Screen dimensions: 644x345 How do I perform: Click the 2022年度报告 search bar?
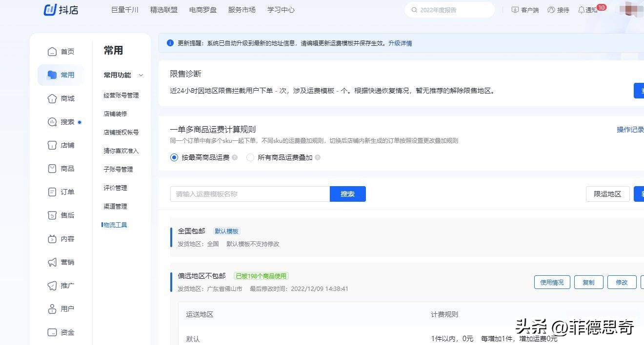click(449, 9)
